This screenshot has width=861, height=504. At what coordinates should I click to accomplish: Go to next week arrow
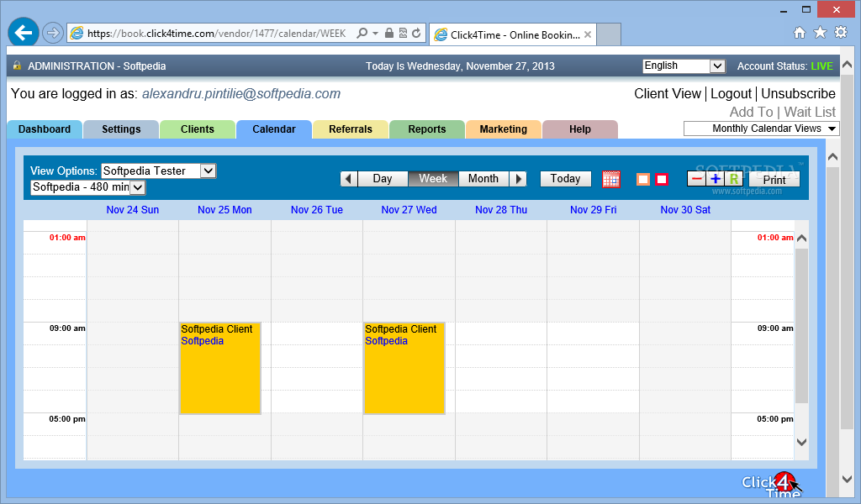[x=518, y=179]
